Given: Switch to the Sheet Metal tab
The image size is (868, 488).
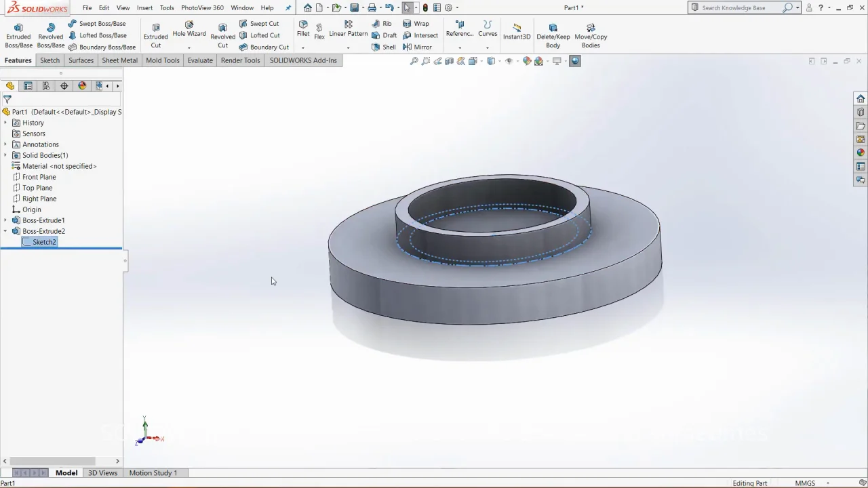Looking at the screenshot, I should (119, 60).
